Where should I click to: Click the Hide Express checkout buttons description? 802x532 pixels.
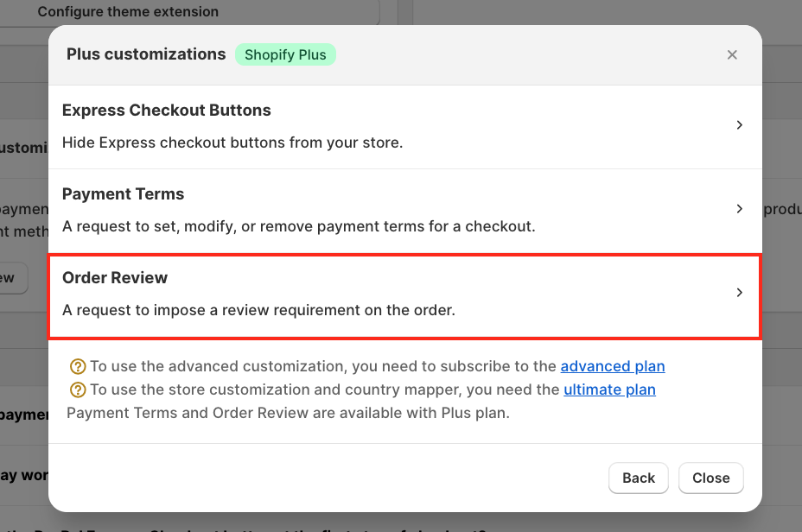pos(232,142)
